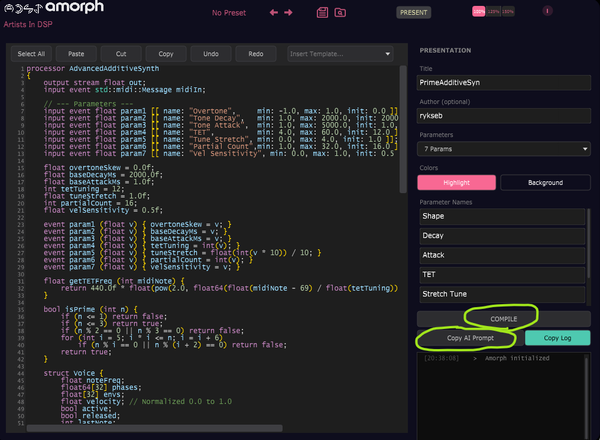
Task: Click the Copy AI Prompt button
Action: click(470, 338)
